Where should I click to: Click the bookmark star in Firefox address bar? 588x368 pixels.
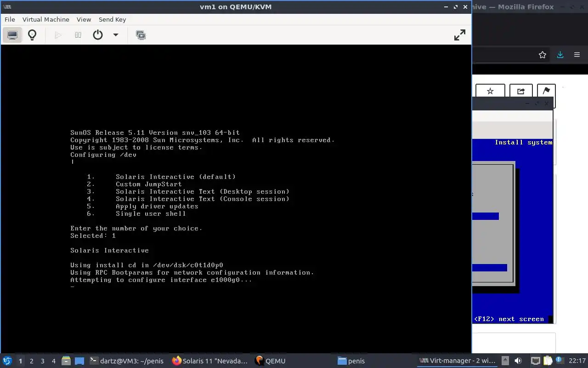click(543, 55)
